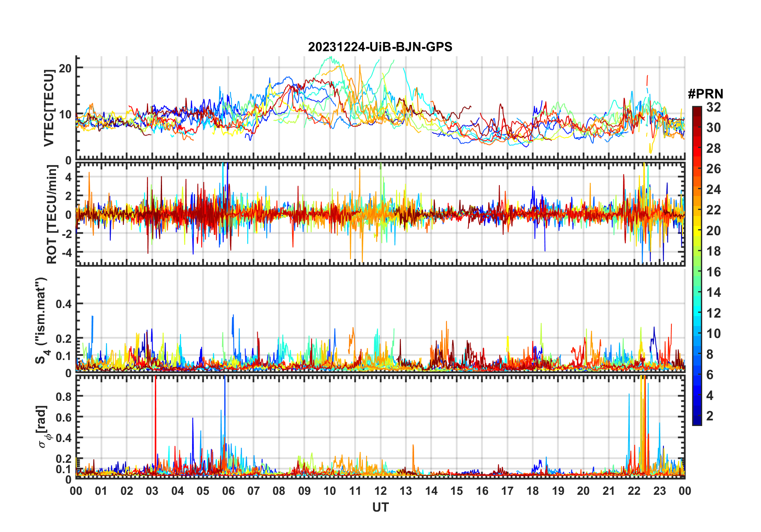This screenshot has height=532, width=761.
Task: Click x-axis tick label 18
Action: (533, 491)
